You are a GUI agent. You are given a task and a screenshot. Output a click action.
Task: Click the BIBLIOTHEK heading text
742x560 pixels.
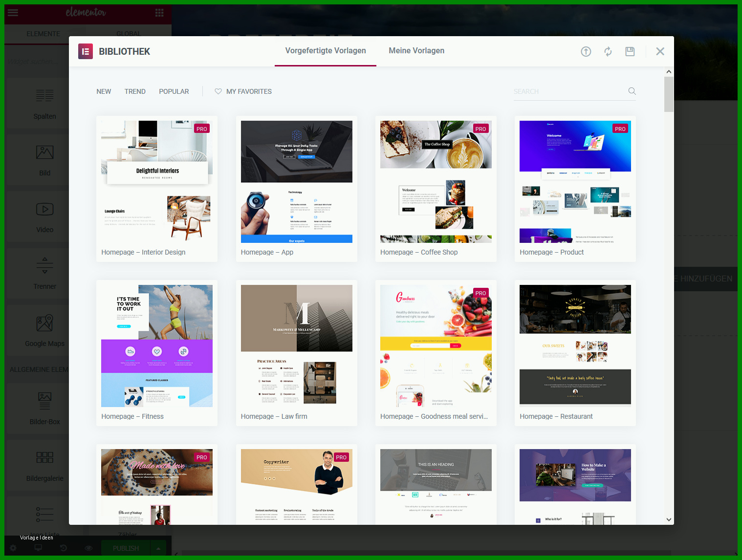(x=124, y=51)
